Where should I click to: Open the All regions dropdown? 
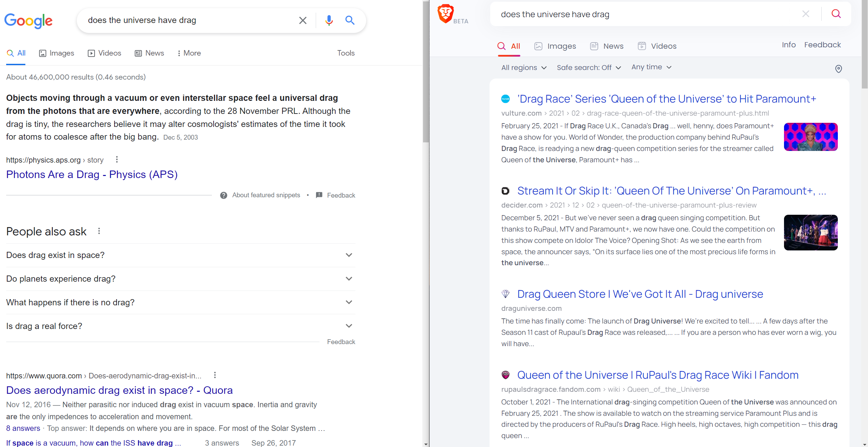click(523, 68)
